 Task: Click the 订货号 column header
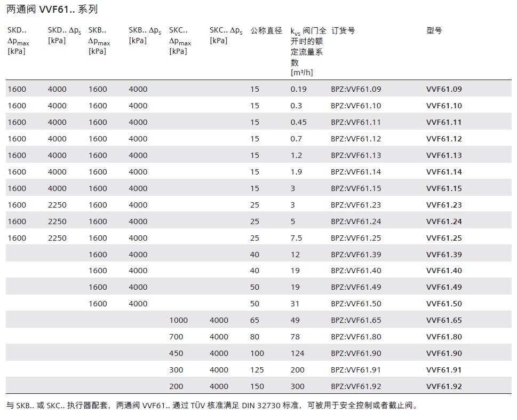[343, 30]
